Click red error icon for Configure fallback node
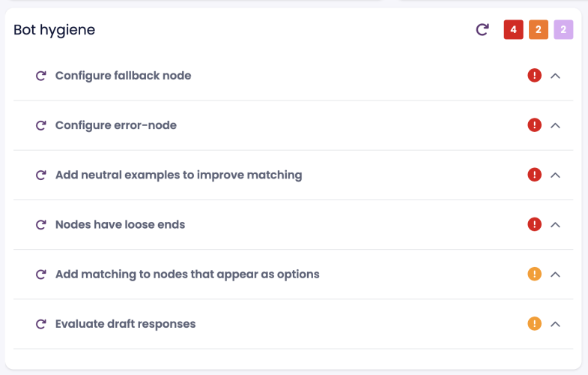 534,76
